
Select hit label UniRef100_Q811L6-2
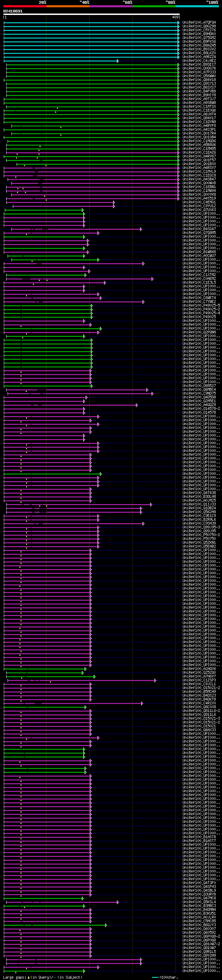(x=201, y=711)
